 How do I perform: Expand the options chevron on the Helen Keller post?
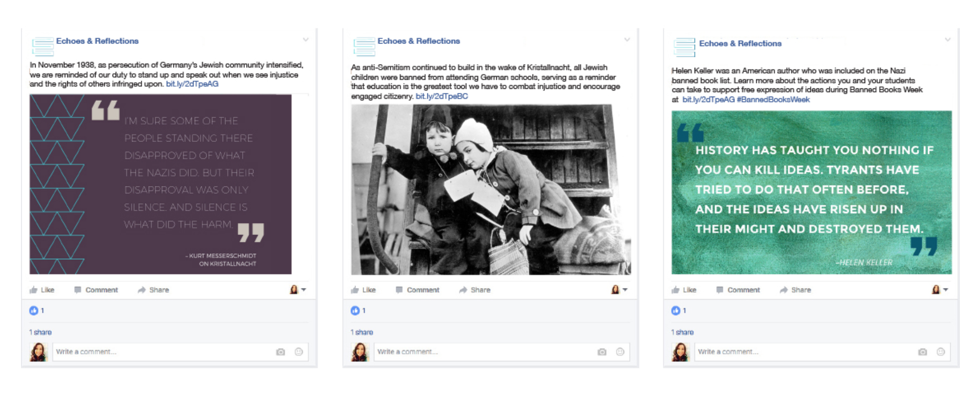(x=948, y=40)
